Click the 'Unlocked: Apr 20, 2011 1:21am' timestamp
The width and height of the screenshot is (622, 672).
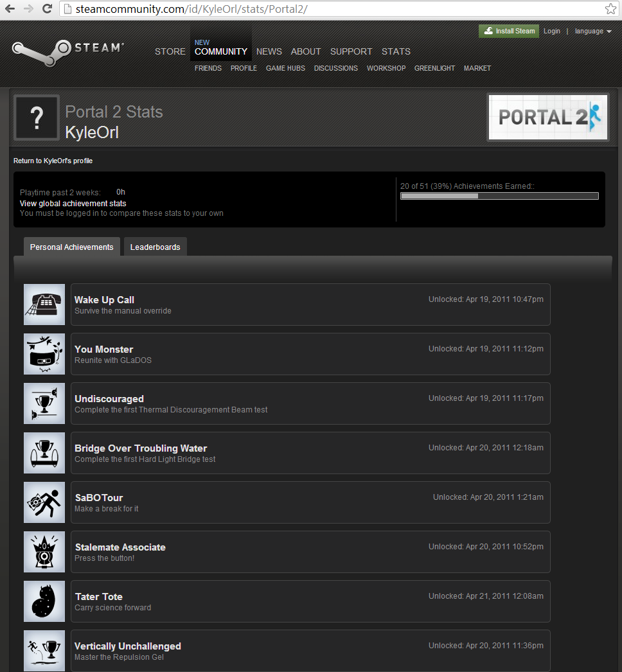coord(488,497)
